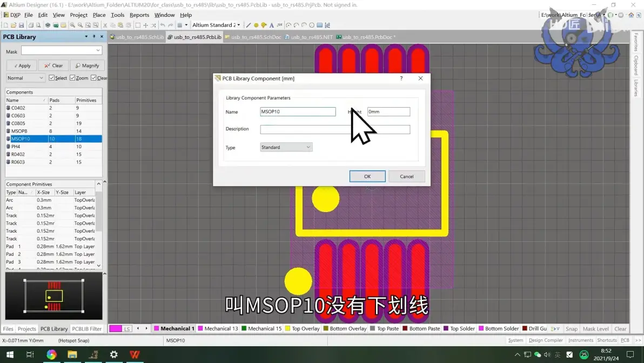
Task: Click the Zoom Out toolbar icon
Action: pos(80,25)
